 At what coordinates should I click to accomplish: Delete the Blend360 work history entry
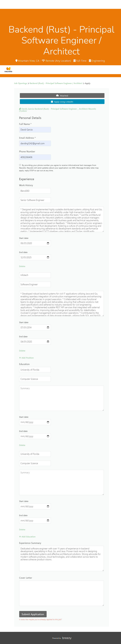point(22,266)
